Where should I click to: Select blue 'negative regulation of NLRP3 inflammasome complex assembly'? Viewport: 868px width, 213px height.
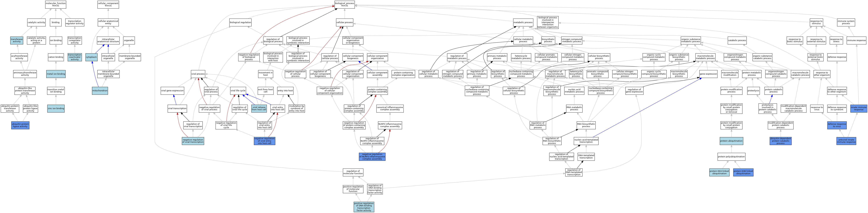(x=372, y=157)
